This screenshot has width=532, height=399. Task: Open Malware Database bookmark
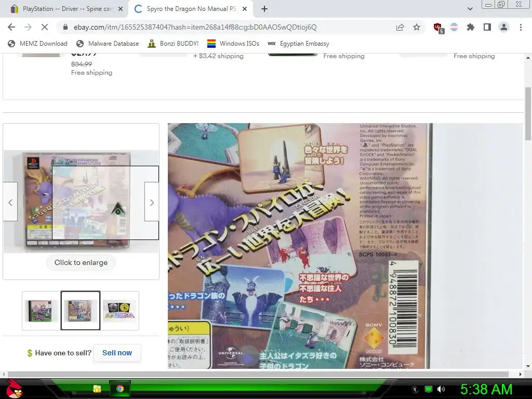tap(108, 44)
